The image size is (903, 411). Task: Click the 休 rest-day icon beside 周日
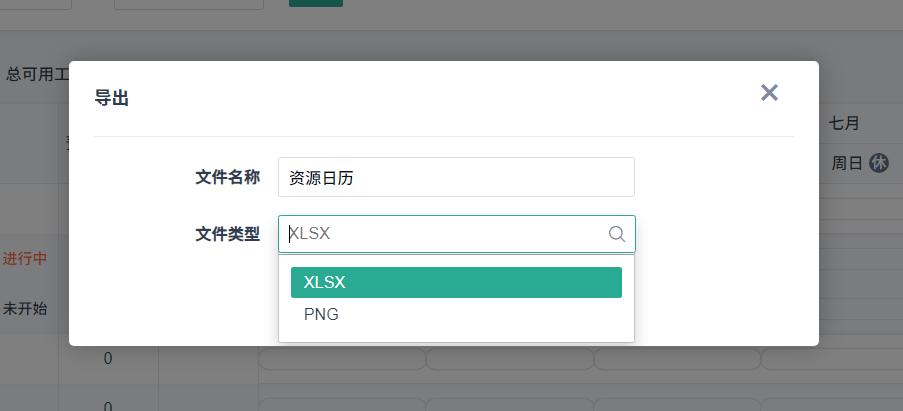878,163
